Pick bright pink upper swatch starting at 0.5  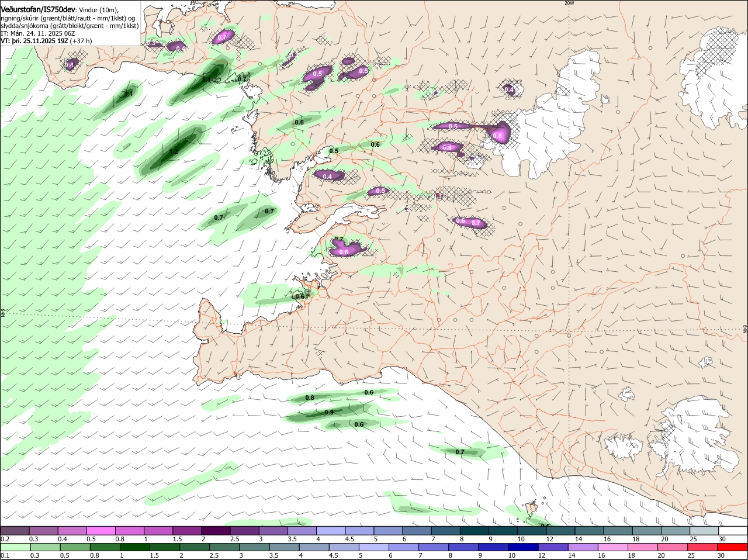(101, 530)
